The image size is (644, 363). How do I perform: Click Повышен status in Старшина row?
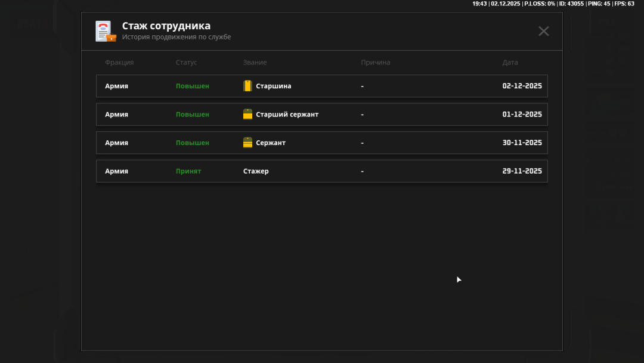point(192,86)
